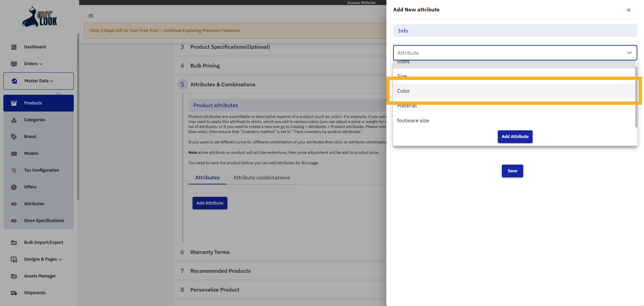
Task: Collapse the Master Data menu
Action: [39, 81]
